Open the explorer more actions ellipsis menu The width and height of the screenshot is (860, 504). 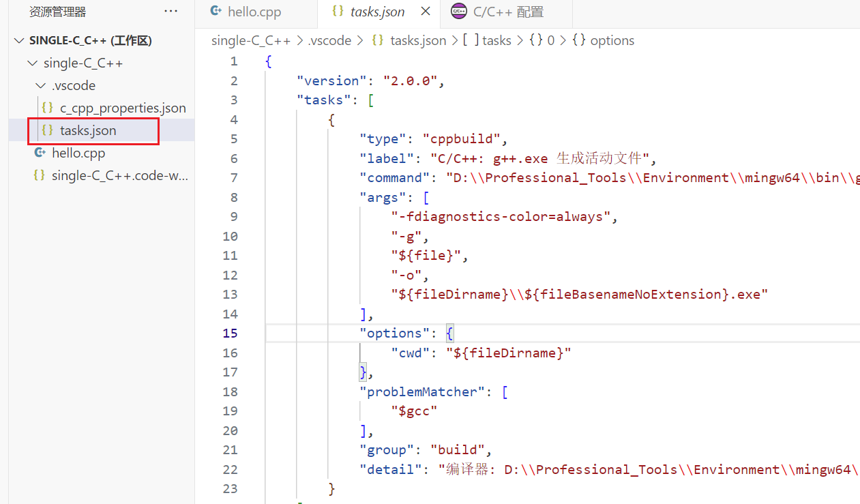170,12
